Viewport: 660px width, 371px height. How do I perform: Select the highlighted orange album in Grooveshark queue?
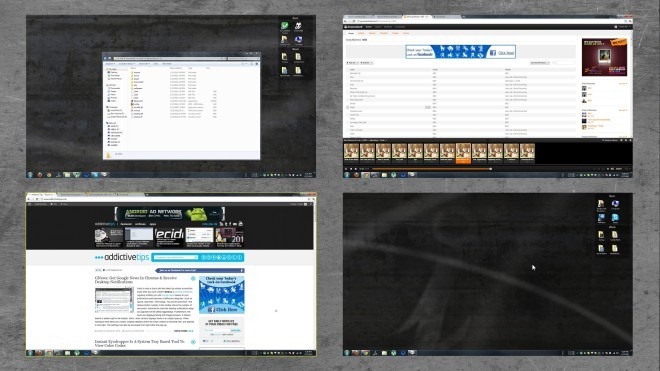point(463,153)
